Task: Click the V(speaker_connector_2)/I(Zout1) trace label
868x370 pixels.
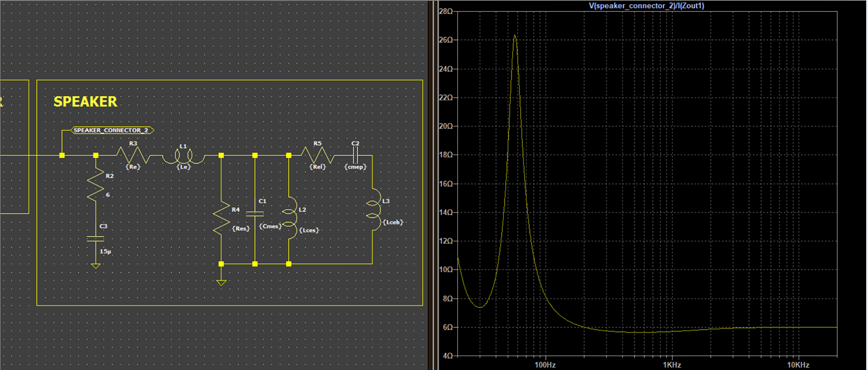Action: [x=646, y=6]
